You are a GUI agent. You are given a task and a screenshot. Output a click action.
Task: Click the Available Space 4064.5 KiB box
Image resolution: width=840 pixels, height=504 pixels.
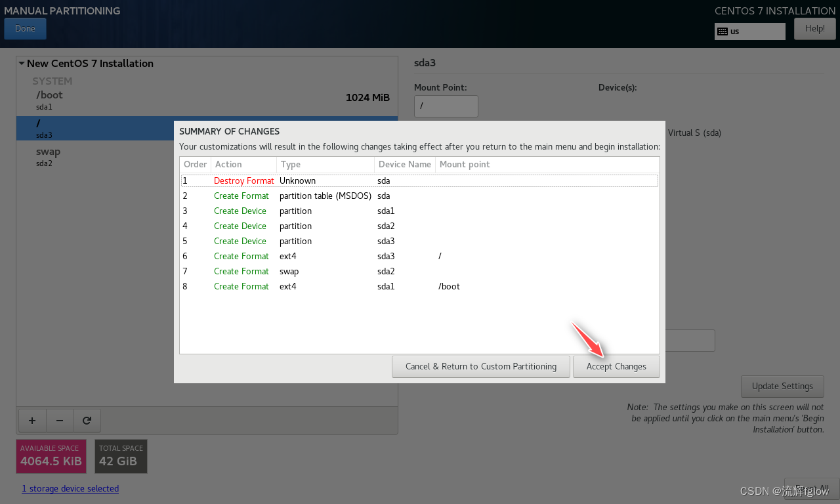51,456
